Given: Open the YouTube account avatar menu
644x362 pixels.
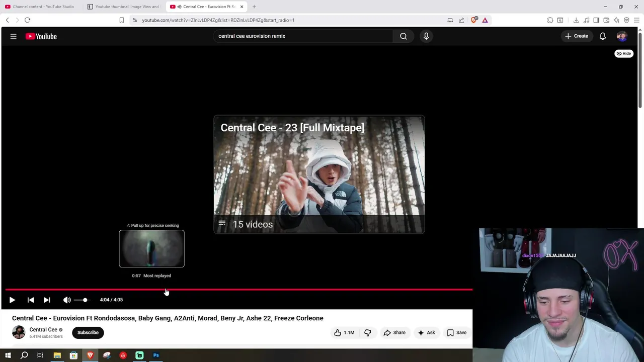Looking at the screenshot, I should tap(622, 36).
